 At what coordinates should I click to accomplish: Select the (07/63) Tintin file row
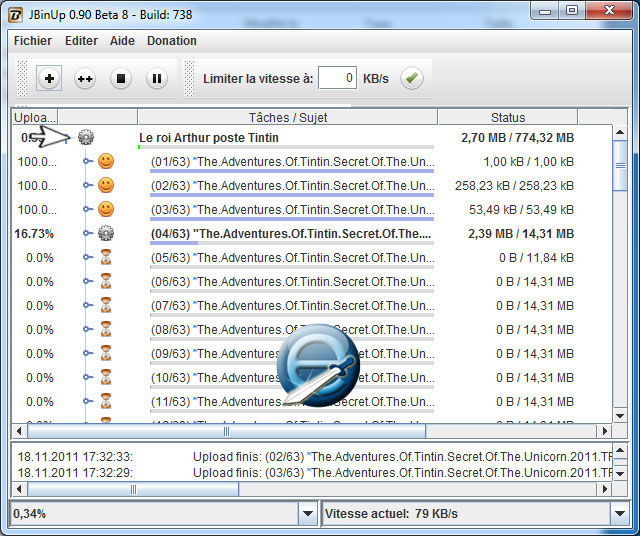point(292,306)
